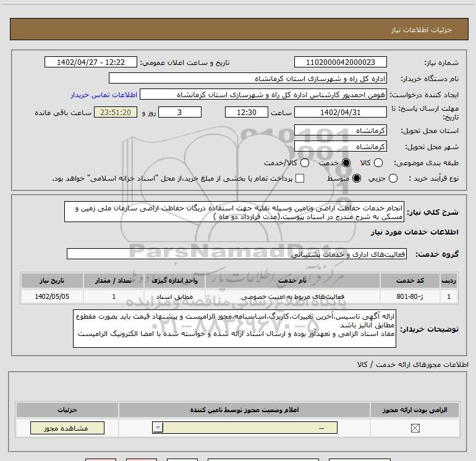476x461 pixels.
Task: Click the service group field فعالیت‌های اداری و خدمات پشتیبانی
Action: tap(237, 254)
